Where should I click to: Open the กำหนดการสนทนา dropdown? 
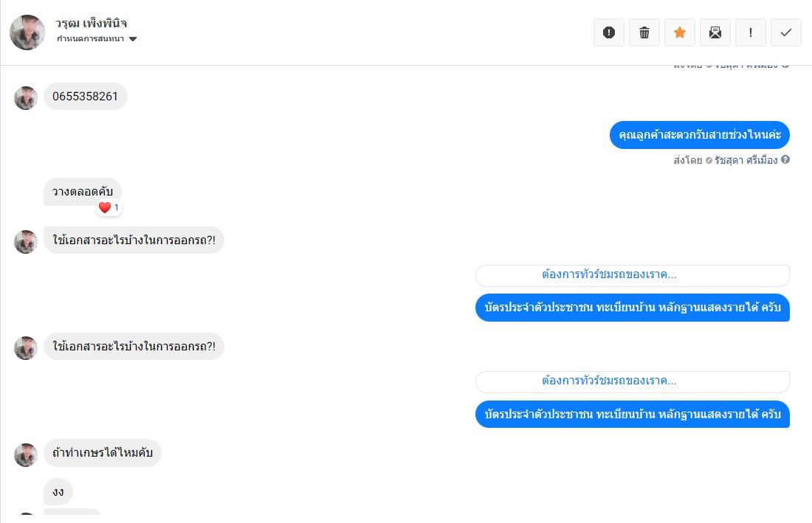click(92, 39)
